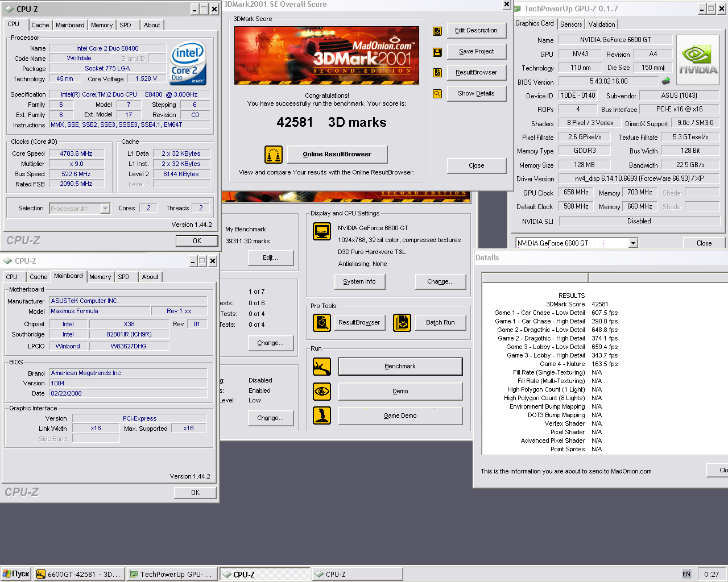This screenshot has height=582, width=728.
Task: Click the Game Demo joystick icon
Action: coord(322,415)
